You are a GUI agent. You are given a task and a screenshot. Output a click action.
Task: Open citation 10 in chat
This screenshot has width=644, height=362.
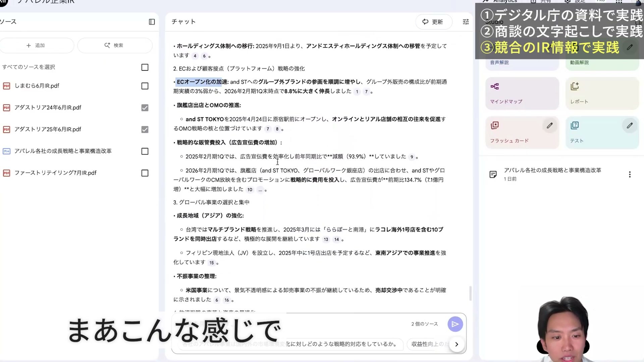click(x=250, y=190)
